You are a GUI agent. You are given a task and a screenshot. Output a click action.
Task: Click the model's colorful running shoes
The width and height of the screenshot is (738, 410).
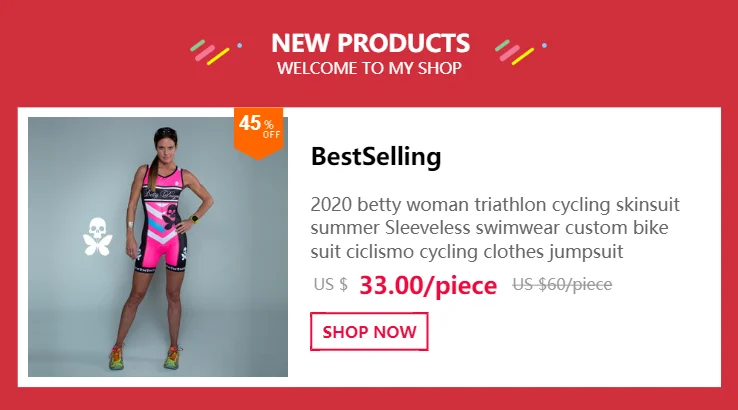[145, 358]
